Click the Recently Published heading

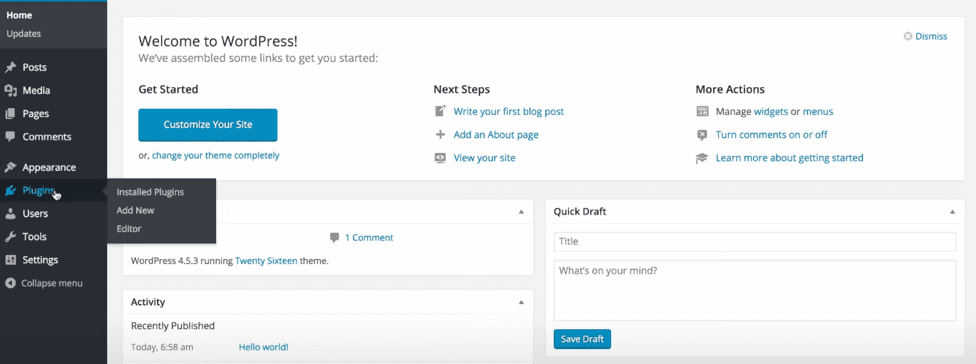173,325
